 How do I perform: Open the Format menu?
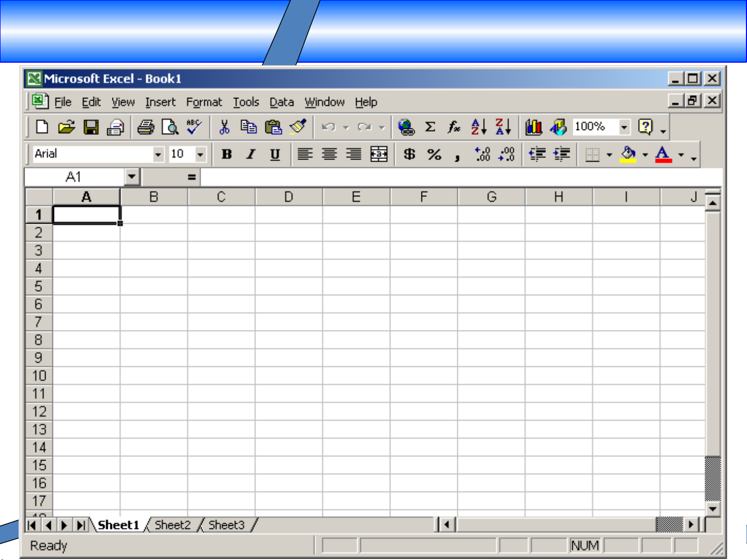click(204, 102)
